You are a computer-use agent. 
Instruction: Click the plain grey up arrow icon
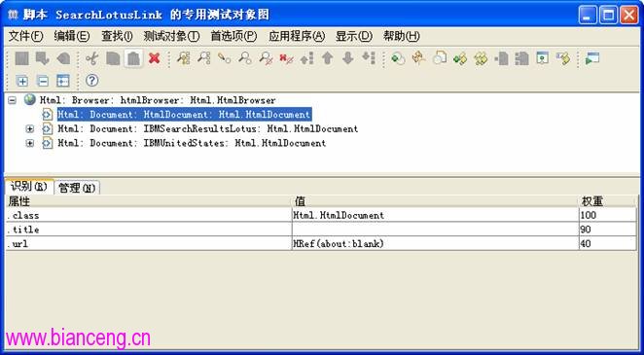(x=327, y=58)
